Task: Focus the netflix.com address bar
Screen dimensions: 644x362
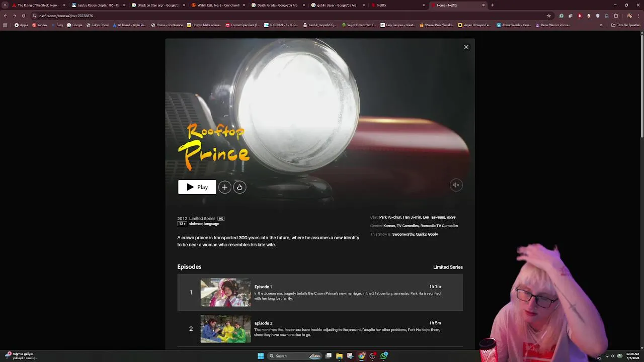Action: [x=292, y=16]
